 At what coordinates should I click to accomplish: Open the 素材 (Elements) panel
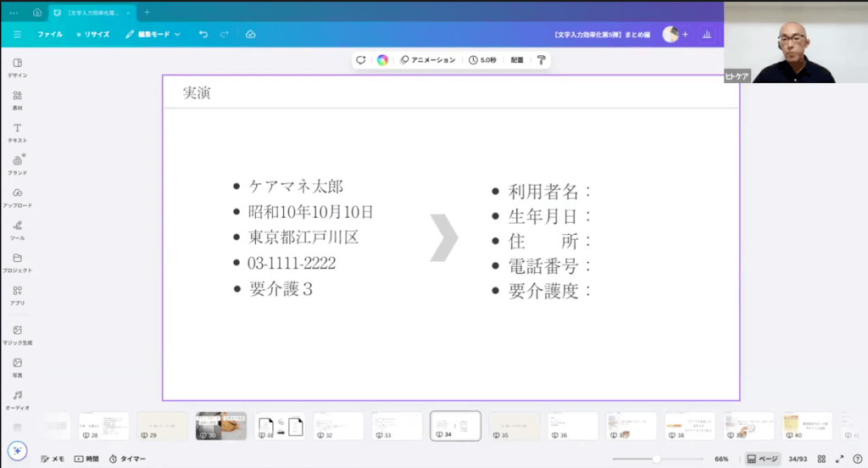(x=17, y=100)
